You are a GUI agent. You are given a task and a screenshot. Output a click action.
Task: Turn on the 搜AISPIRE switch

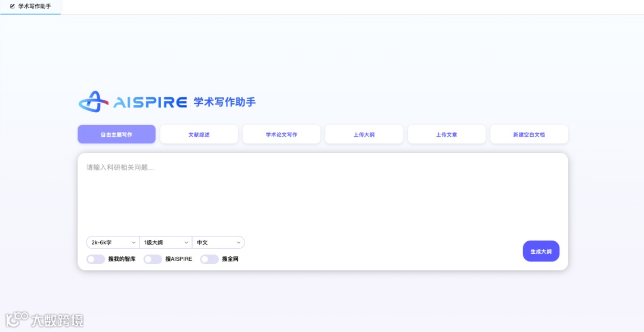point(153,259)
